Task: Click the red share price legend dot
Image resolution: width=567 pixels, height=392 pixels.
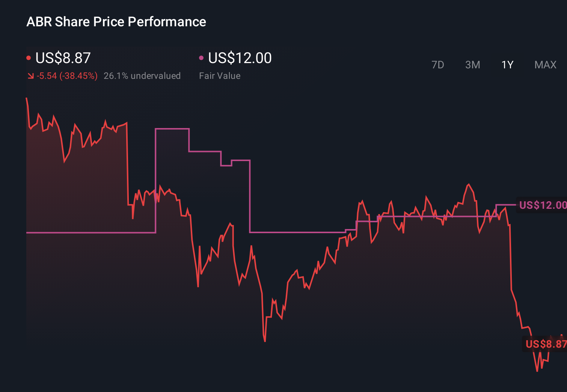Action: coord(29,57)
